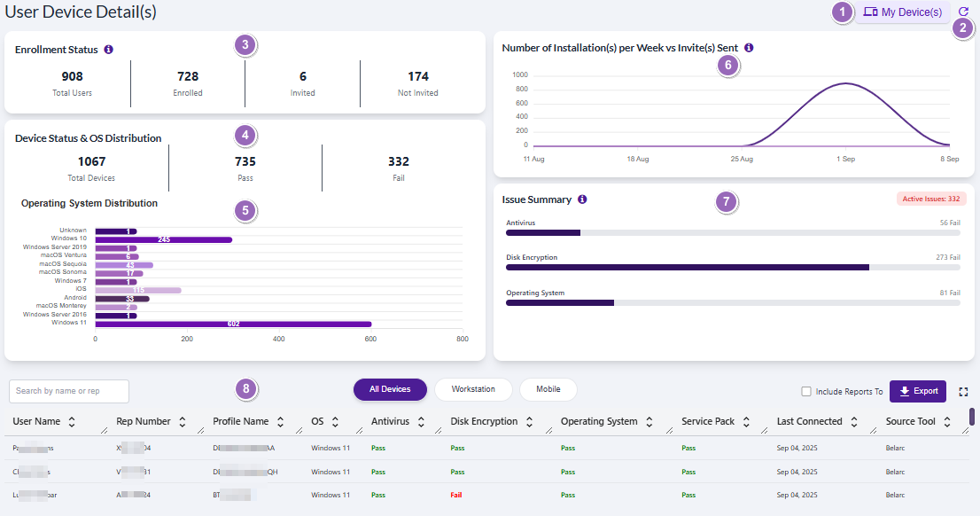Image resolution: width=980 pixels, height=516 pixels.
Task: Switch to the Workstation tab
Action: click(473, 389)
